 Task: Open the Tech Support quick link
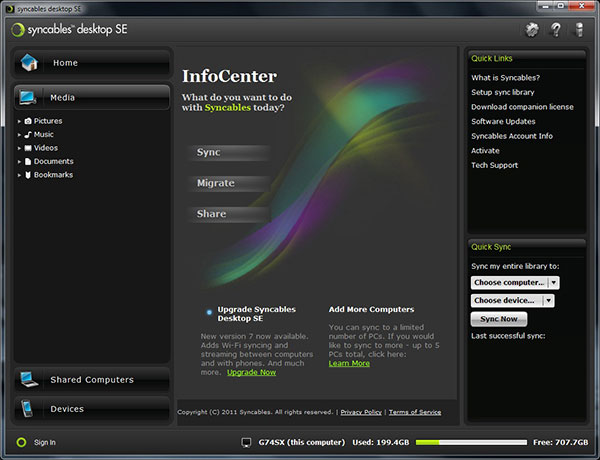[494, 165]
